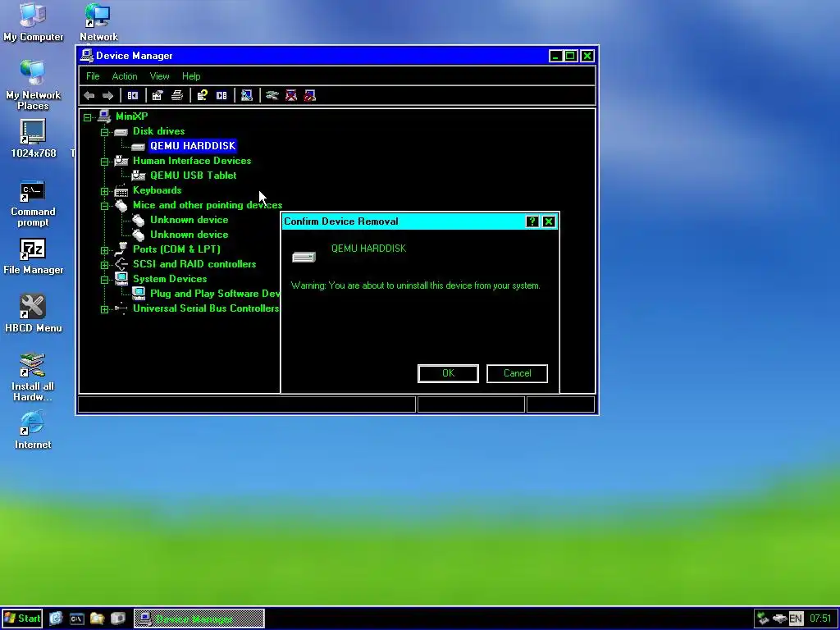
Task: Click the Ports (COM & LPT) category icon
Action: tap(121, 249)
